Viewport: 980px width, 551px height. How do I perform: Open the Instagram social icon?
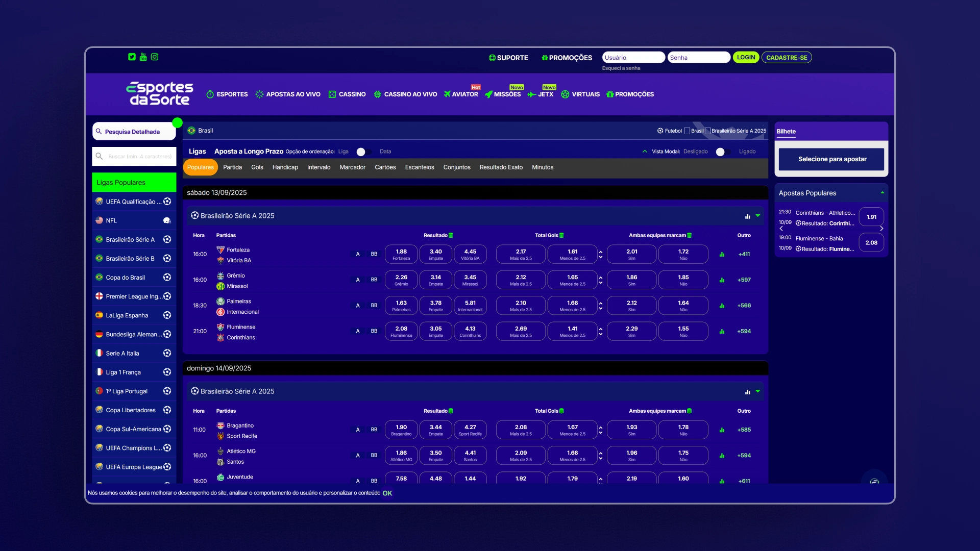(x=155, y=57)
